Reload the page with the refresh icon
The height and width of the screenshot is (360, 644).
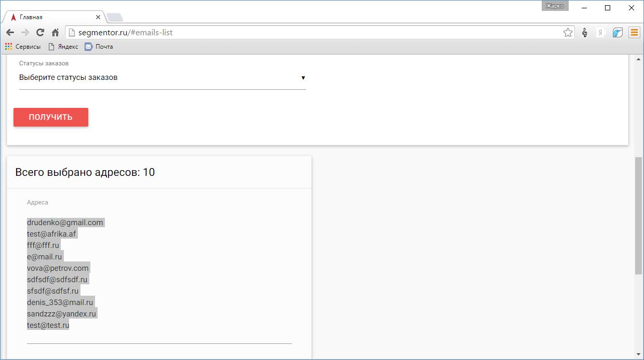[x=40, y=33]
